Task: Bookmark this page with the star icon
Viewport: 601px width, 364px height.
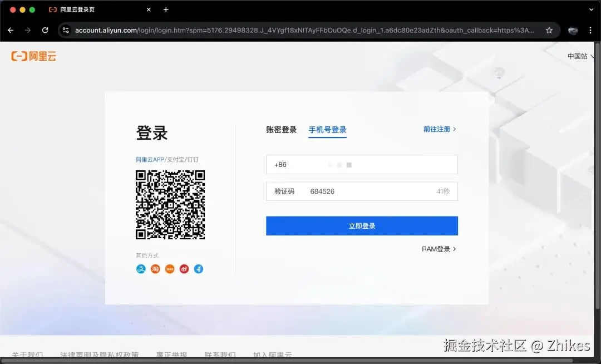Action: 549,30
